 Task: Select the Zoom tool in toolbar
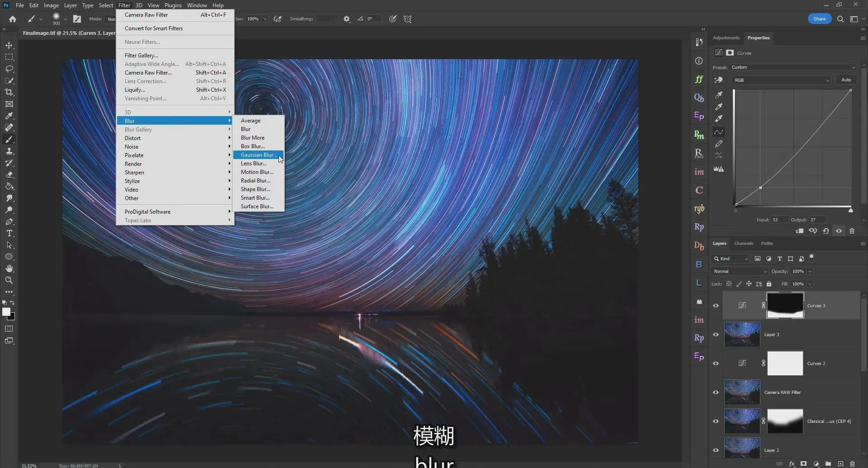[9, 280]
